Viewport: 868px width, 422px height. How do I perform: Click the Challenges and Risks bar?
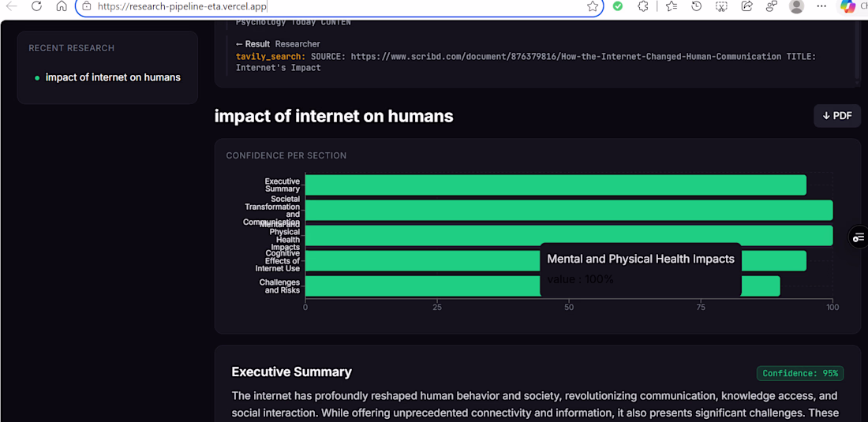click(x=543, y=286)
